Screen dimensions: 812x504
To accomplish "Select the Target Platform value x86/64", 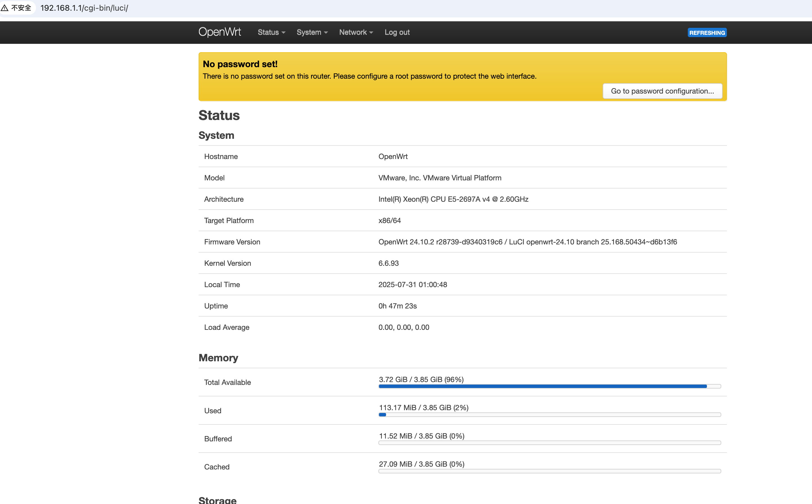I will [389, 220].
